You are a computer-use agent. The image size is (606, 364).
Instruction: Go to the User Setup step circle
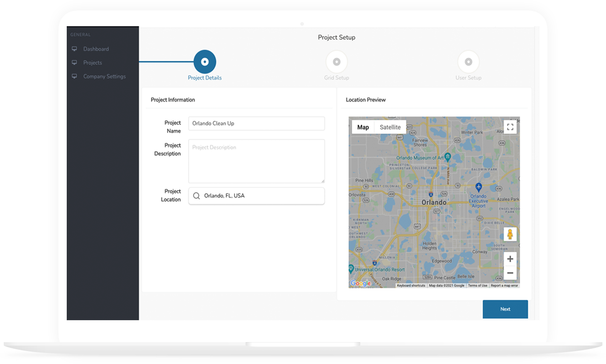468,62
